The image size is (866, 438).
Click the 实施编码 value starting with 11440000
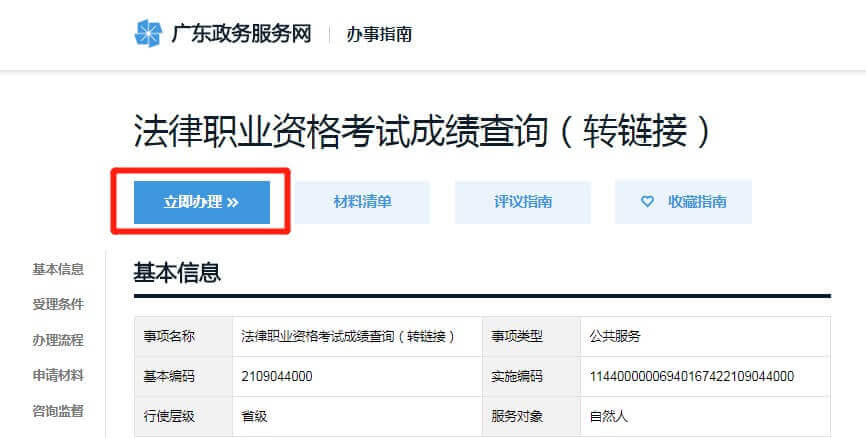click(692, 376)
